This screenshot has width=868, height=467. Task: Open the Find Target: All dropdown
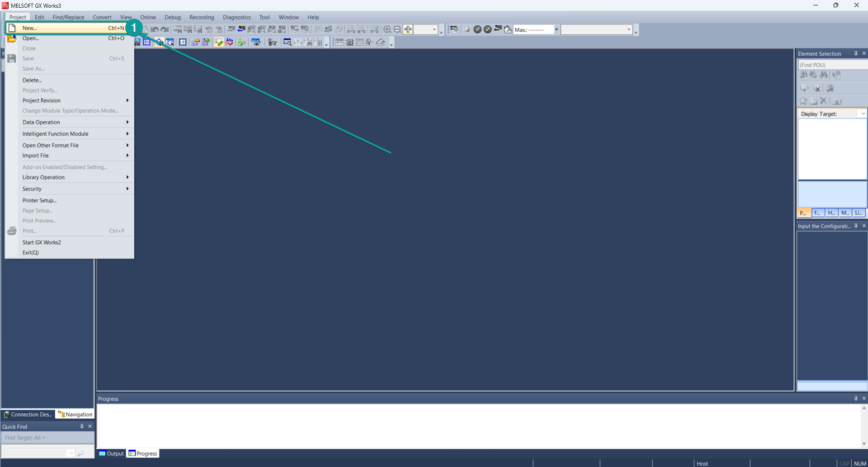click(x=25, y=438)
